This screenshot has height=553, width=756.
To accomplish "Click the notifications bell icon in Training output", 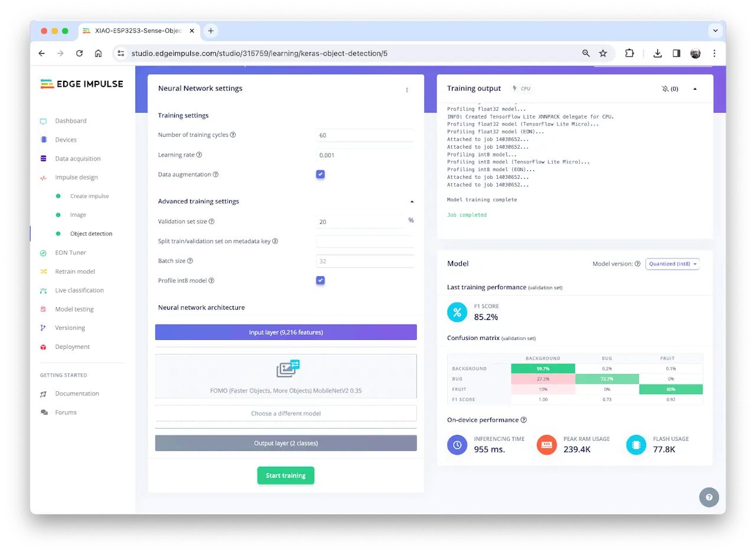I will point(666,89).
